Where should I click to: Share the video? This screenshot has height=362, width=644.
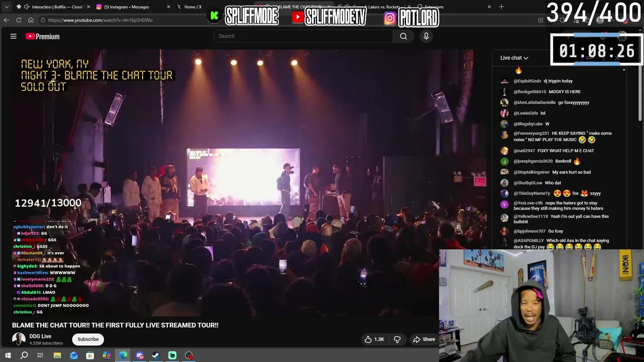click(424, 339)
